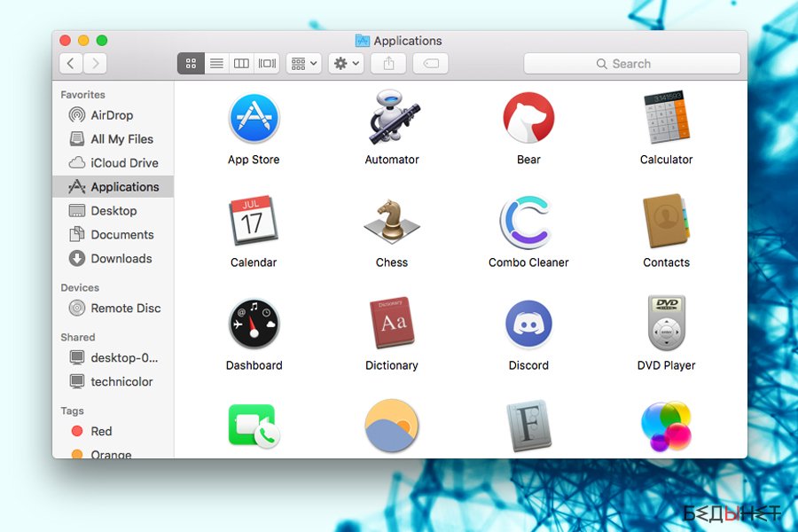Click the green zoom window button
798x532 pixels.
click(x=102, y=40)
